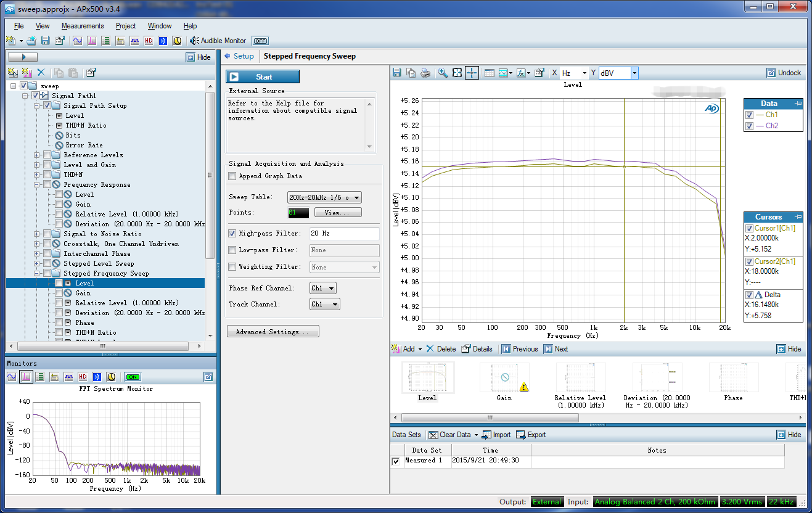The image size is (812, 513).
Task: Enable the Append Graph Data checkbox
Action: click(x=232, y=176)
